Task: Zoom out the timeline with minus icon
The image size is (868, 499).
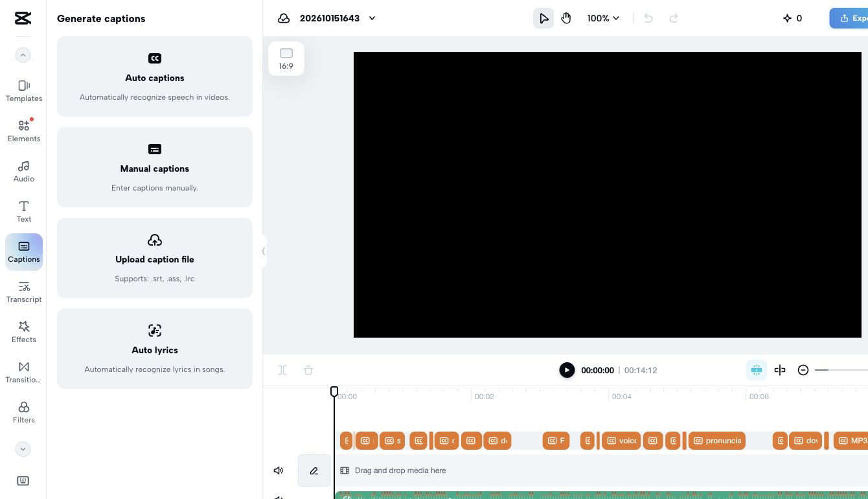Action: click(803, 370)
